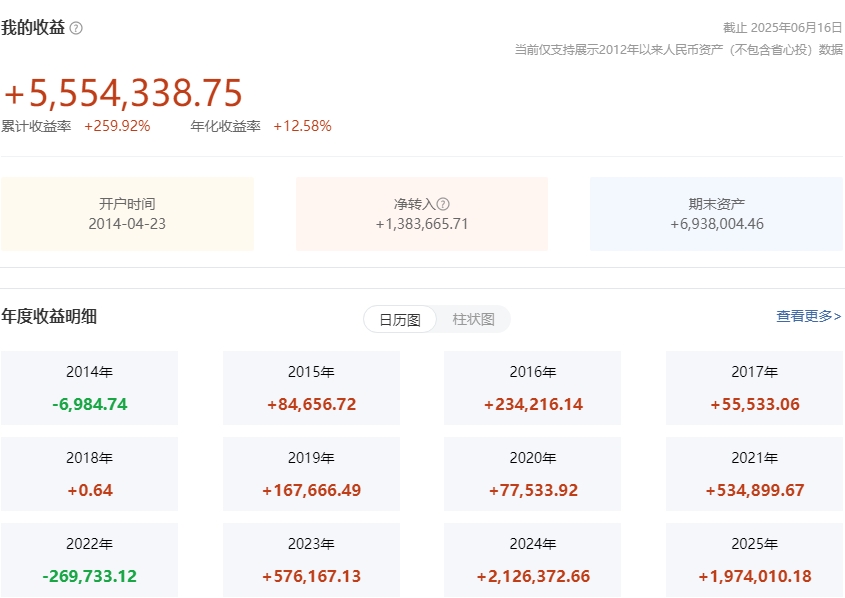Click the 开户时间 info box

(x=127, y=214)
